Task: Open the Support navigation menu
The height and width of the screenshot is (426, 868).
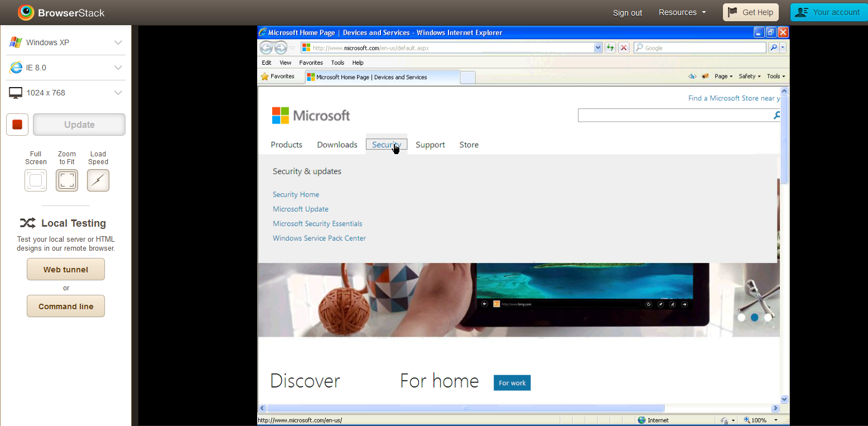Action: pyautogui.click(x=430, y=145)
